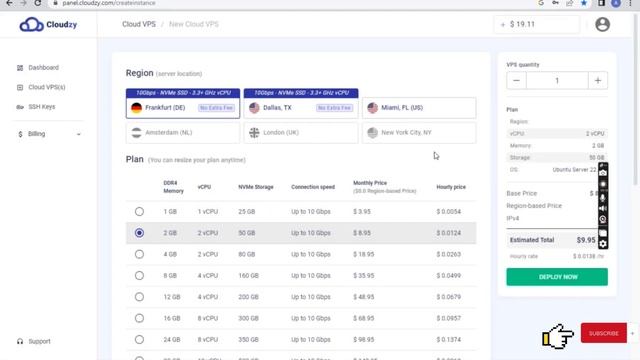Viewport: 640px width, 360px height.
Task: Select the Amsterdam (NL) region
Action: pos(183,133)
